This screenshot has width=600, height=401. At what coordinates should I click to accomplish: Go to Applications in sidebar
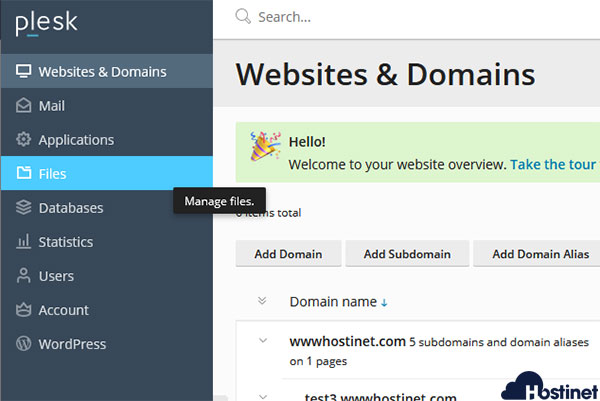click(107, 139)
